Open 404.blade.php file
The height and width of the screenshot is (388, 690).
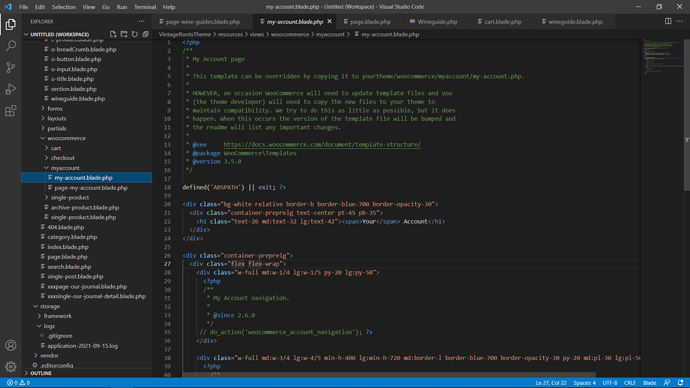(65, 227)
